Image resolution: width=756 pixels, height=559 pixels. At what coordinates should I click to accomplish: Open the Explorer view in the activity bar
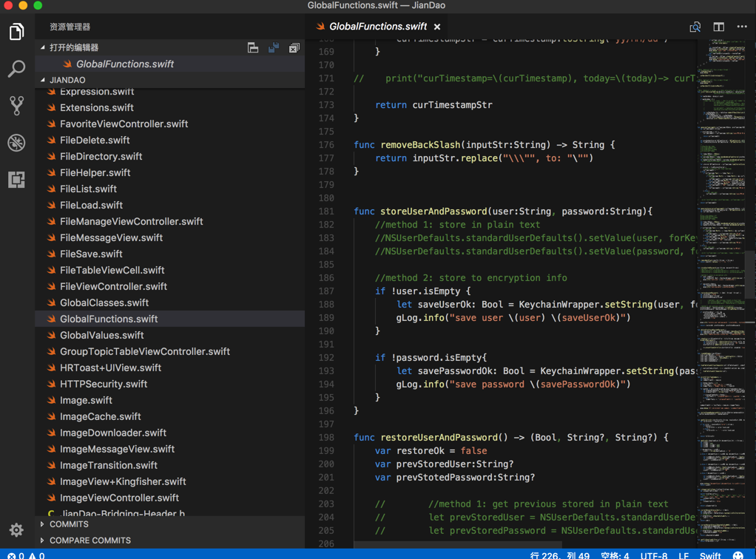(17, 33)
